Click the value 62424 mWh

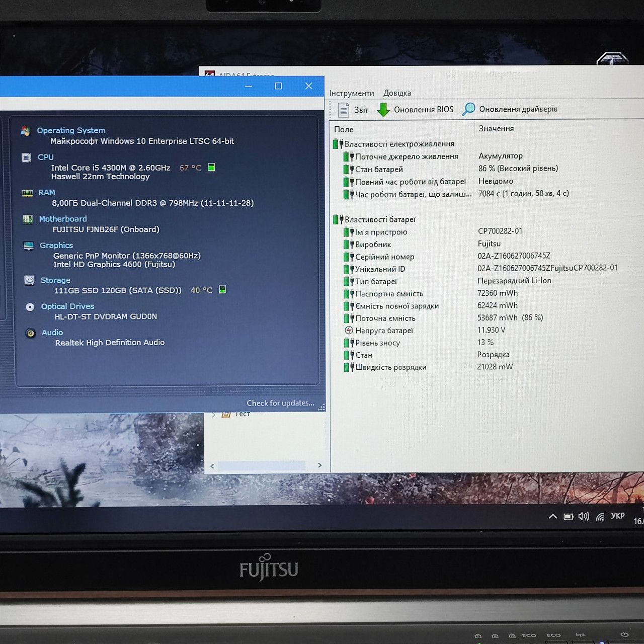pos(498,305)
